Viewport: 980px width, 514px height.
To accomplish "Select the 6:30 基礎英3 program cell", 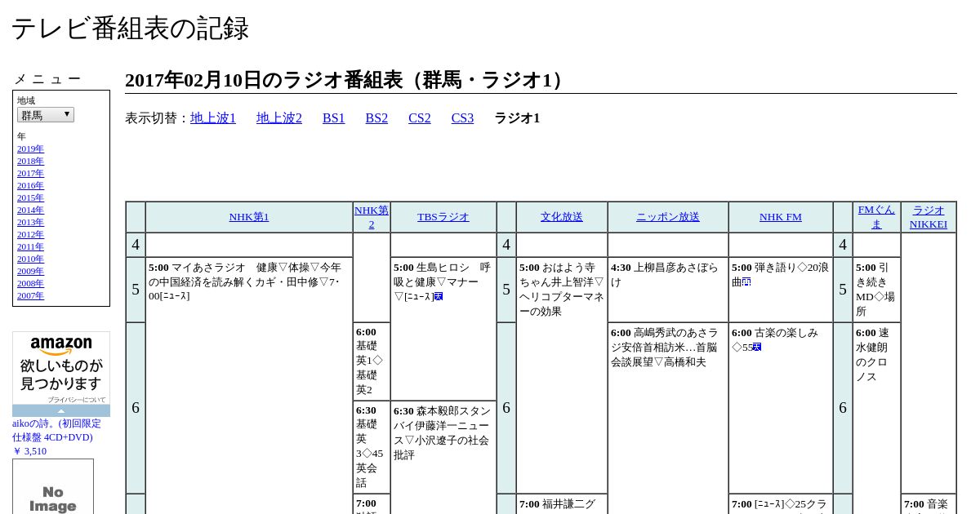I will 372,447.
